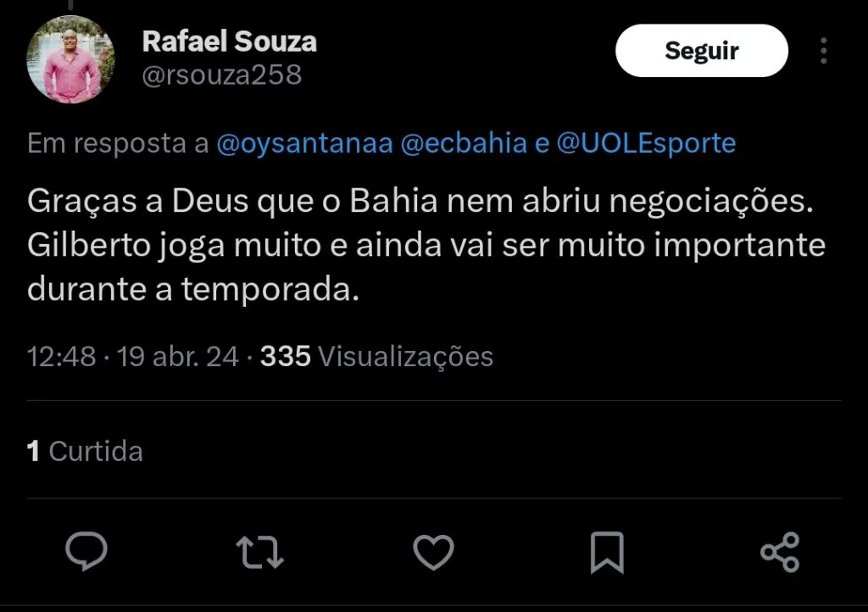Viewport: 868px width, 612px height.
Task: Like the tweet with the heart icon
Action: pyautogui.click(x=433, y=552)
